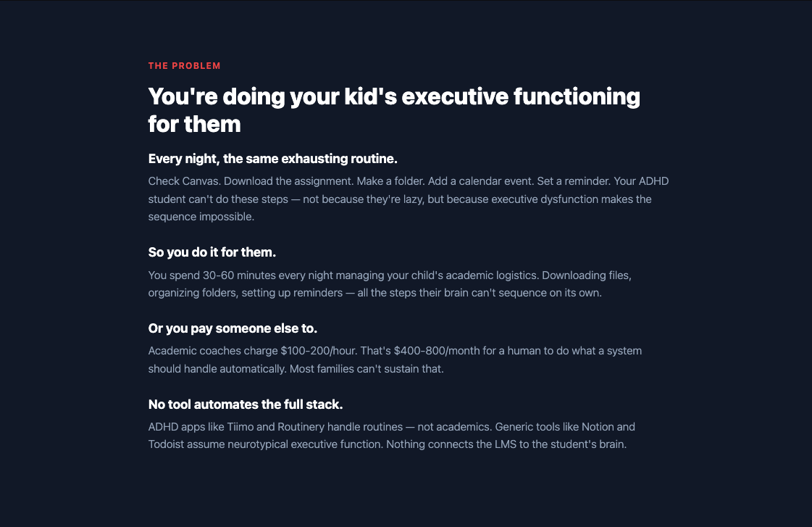Click the paragraph starting 'Check Canvas. Download the assignment'
Image resolution: width=812 pixels, height=527 pixels.
point(408,199)
